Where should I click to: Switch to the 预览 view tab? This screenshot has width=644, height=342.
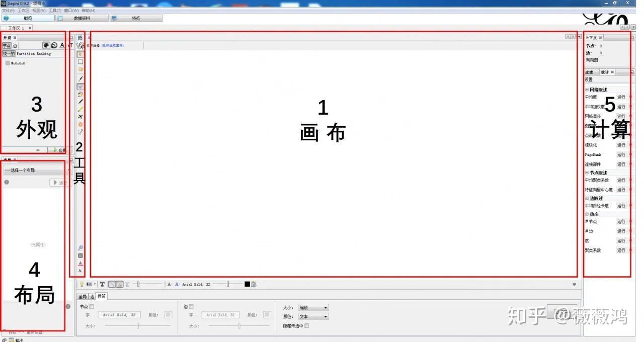pos(136,18)
